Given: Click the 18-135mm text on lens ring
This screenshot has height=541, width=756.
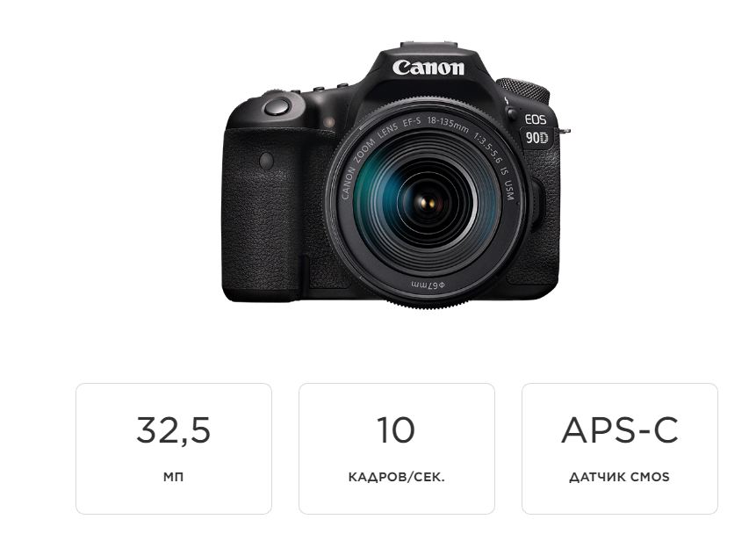Looking at the screenshot, I should (x=448, y=125).
